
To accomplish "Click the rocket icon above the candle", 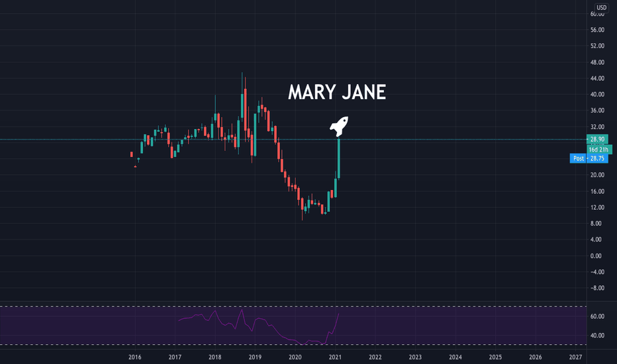I will click(x=339, y=126).
